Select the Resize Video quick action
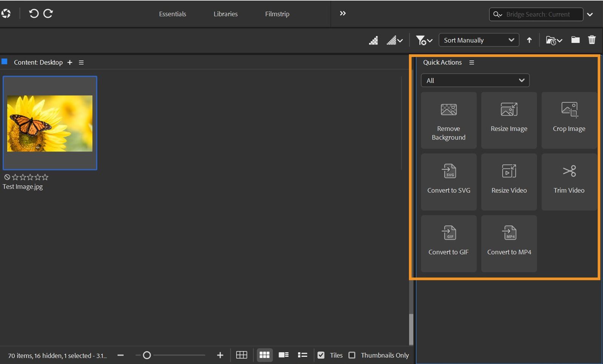Image resolution: width=603 pixels, height=364 pixels. tap(509, 182)
